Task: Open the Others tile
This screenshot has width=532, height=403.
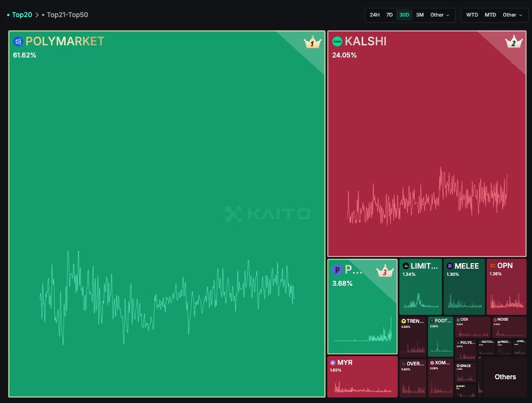Action: (505, 377)
